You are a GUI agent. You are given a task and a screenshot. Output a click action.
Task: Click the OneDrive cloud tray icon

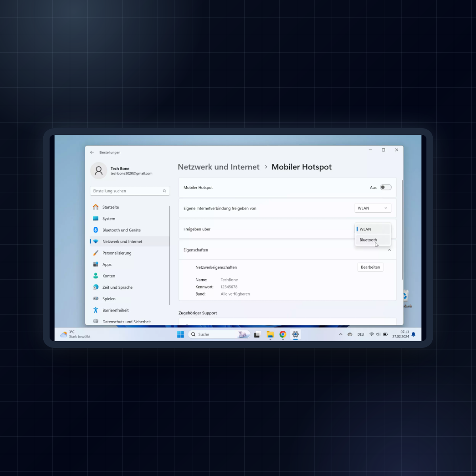pyautogui.click(x=350, y=334)
